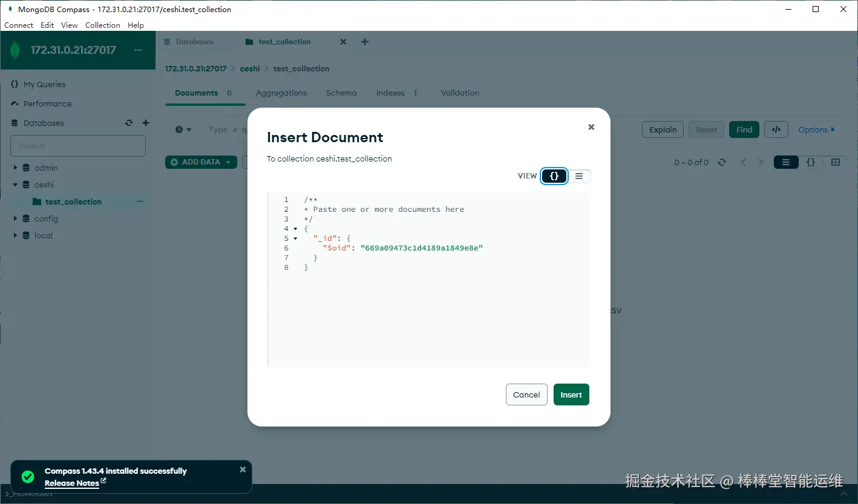
Task: Click curly braces icon beside My Queries
Action: pyautogui.click(x=15, y=84)
